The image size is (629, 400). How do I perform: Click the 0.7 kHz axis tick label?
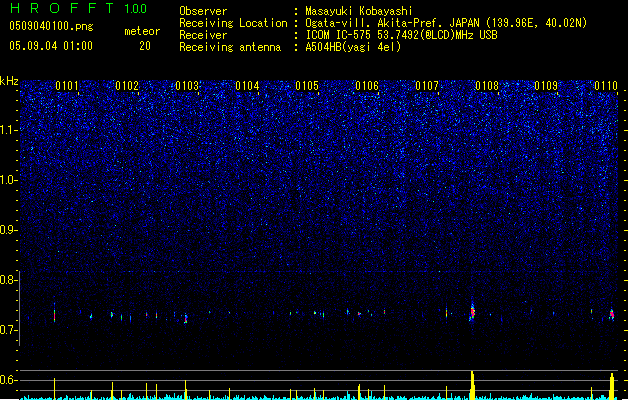click(x=9, y=330)
